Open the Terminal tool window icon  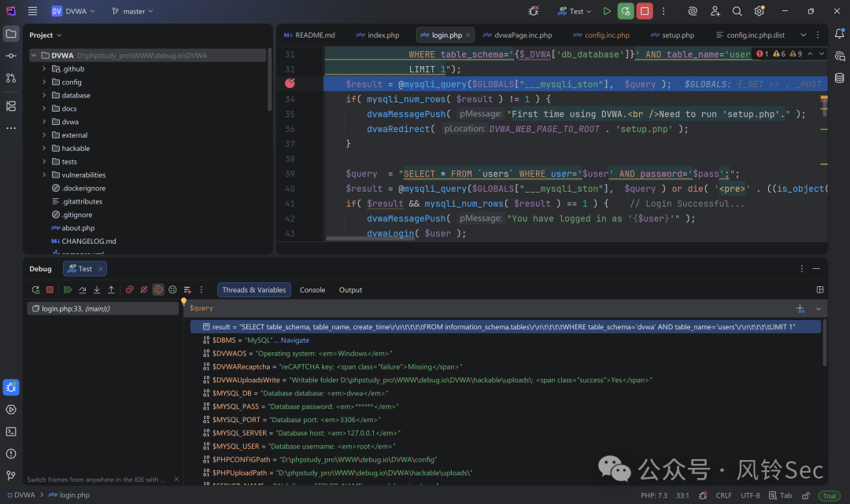(11, 432)
